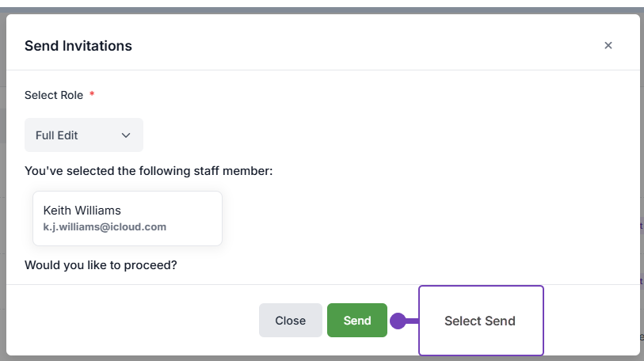
Task: Click the Full Edit text in dropdown
Action: (x=57, y=135)
